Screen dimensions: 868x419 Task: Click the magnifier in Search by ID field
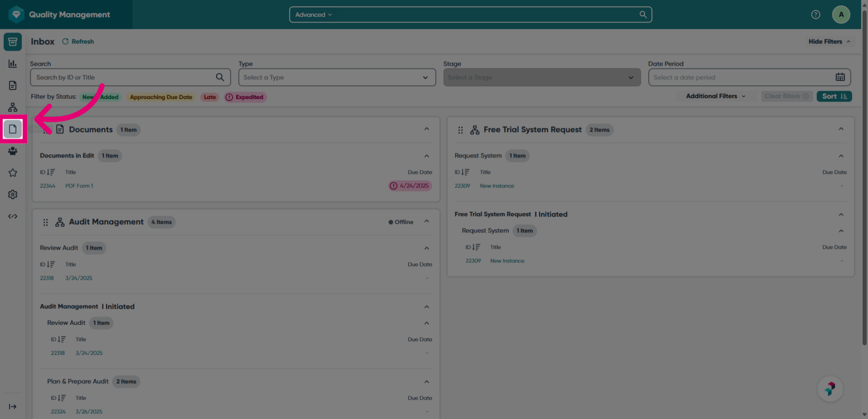click(220, 77)
